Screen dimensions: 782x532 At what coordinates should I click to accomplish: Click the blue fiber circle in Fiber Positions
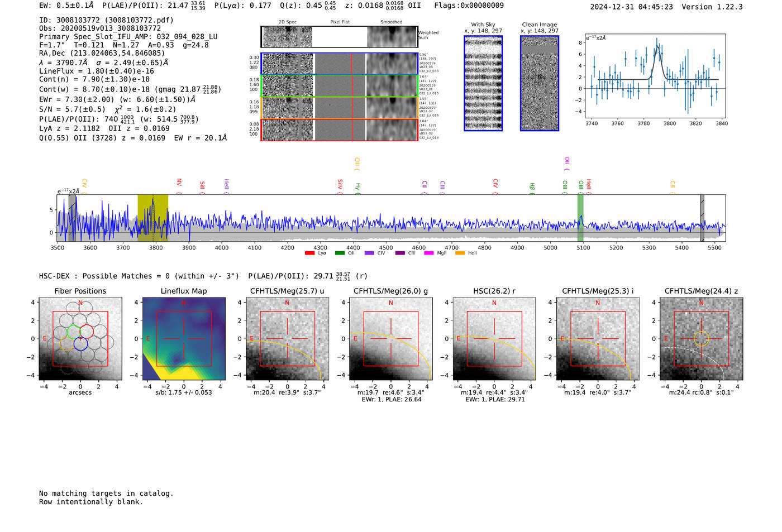pos(80,344)
